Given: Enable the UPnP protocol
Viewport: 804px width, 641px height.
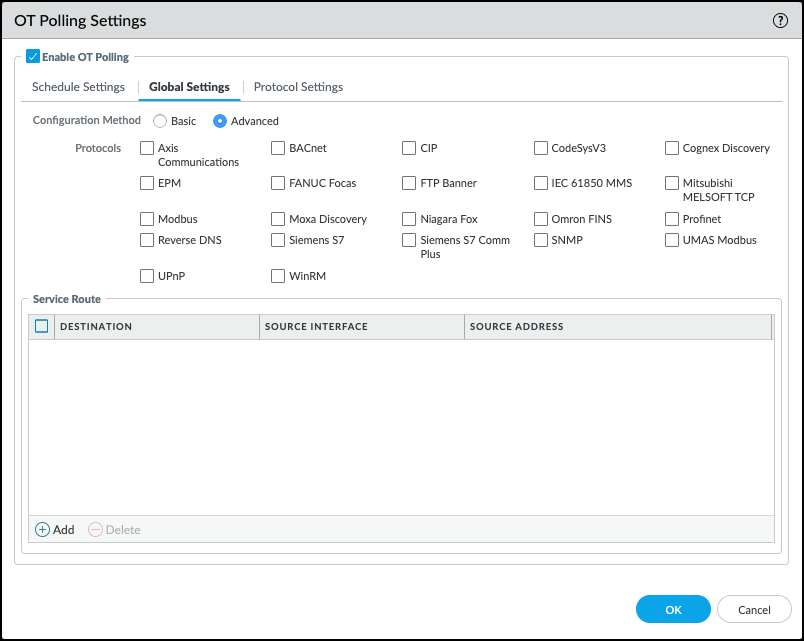Looking at the screenshot, I should [x=145, y=276].
